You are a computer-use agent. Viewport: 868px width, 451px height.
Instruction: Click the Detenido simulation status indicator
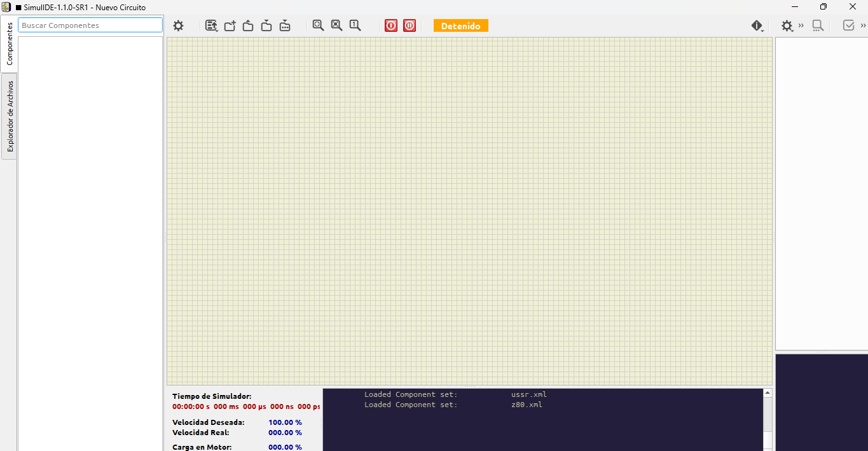coord(460,25)
